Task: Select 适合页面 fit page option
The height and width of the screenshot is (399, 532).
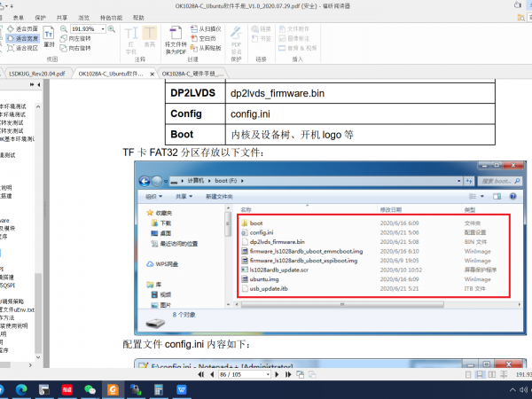Action: point(21,29)
